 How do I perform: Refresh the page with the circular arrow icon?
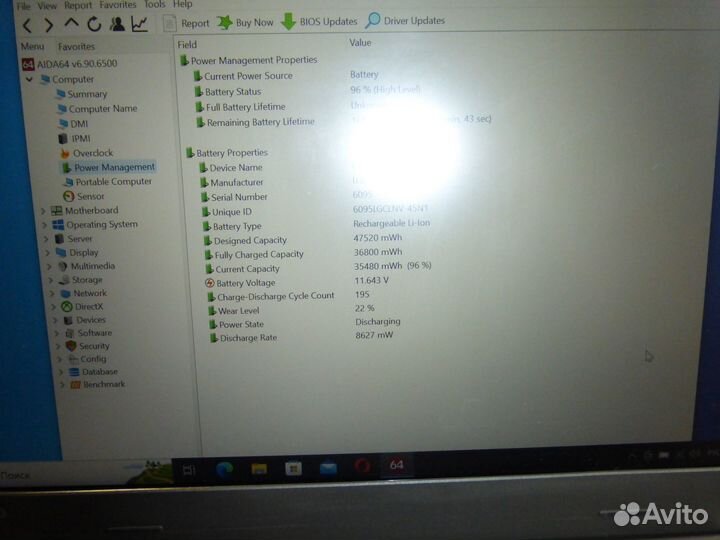click(x=94, y=24)
